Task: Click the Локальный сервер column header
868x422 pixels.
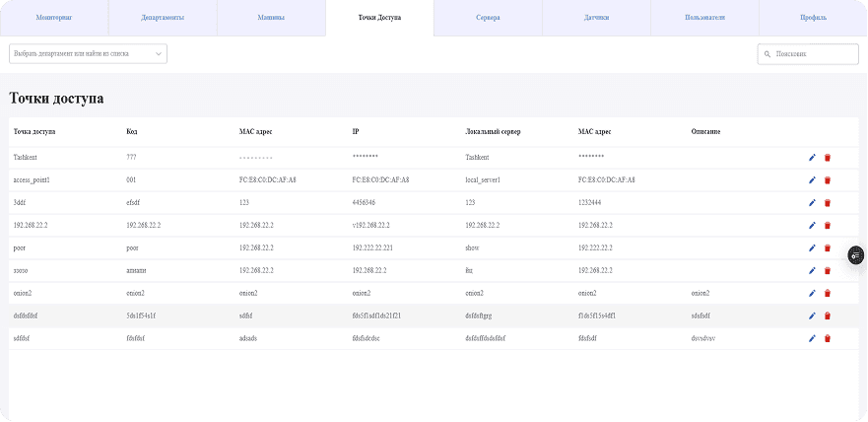Action: point(494,132)
